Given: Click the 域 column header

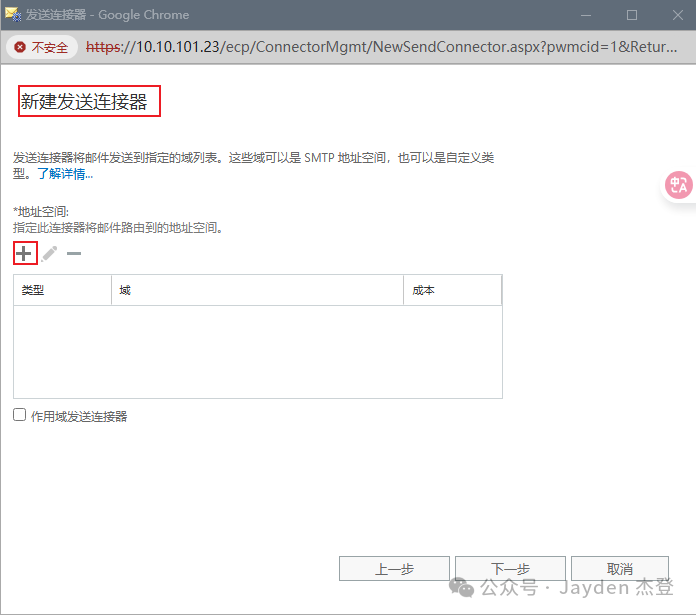Looking at the screenshot, I should [257, 290].
